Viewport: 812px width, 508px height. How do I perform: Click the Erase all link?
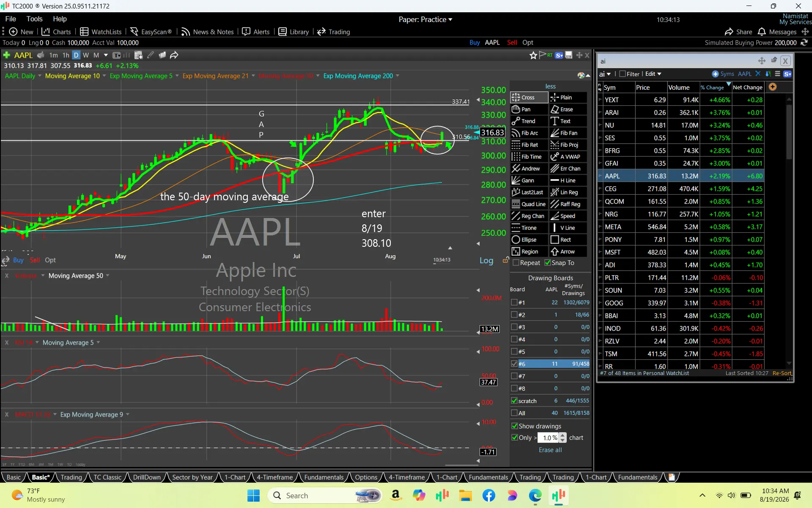pos(550,450)
